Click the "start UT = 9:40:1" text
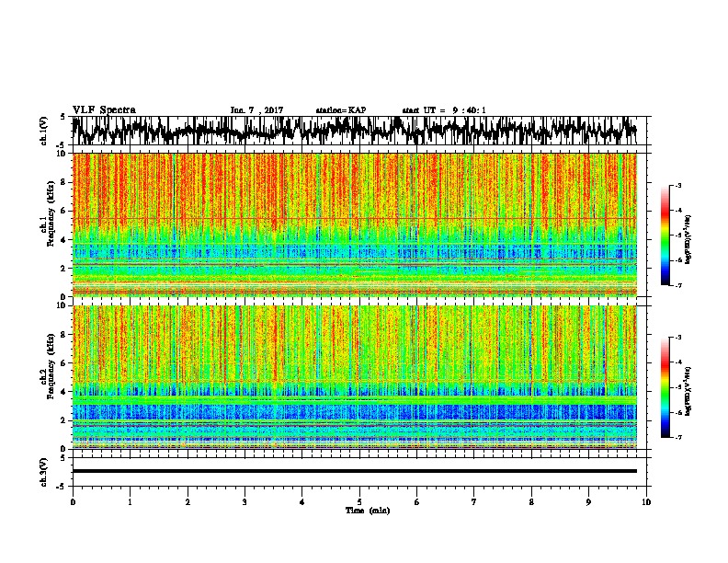Image resolution: width=728 pixels, height=563 pixels. point(444,110)
